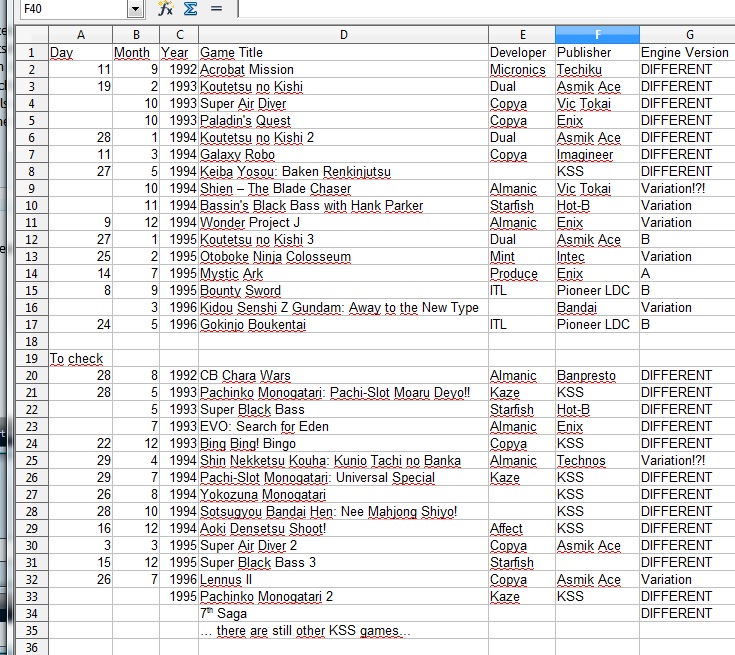Click the 'Engine Version' header cell

point(687,53)
